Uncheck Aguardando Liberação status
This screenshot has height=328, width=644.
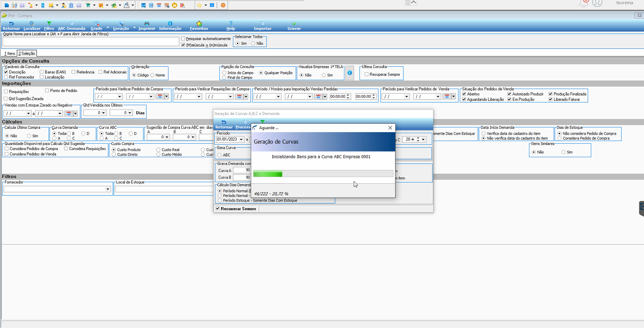pyautogui.click(x=464, y=99)
